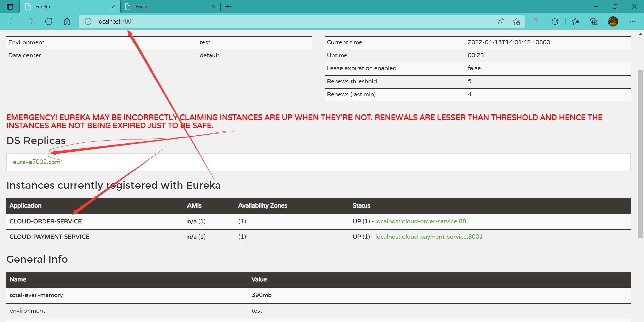Viewport: 644px width, 322px height.
Task: Open localhost:cloud-payment-service:8001 link
Action: (429, 237)
